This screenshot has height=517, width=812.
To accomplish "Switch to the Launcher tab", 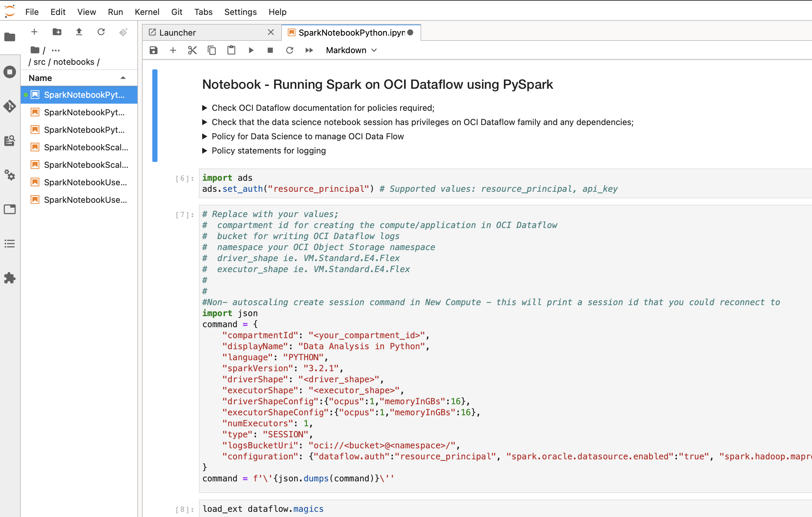I will (x=178, y=32).
